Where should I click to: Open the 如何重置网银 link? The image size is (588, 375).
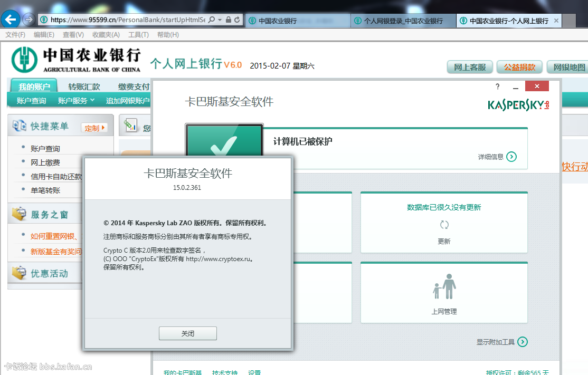pos(55,236)
